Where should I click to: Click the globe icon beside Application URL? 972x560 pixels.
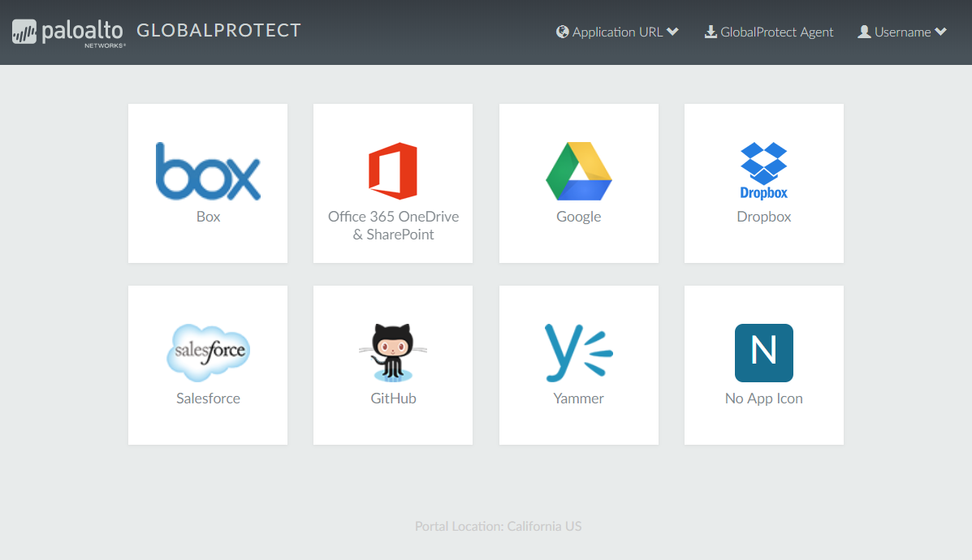563,32
